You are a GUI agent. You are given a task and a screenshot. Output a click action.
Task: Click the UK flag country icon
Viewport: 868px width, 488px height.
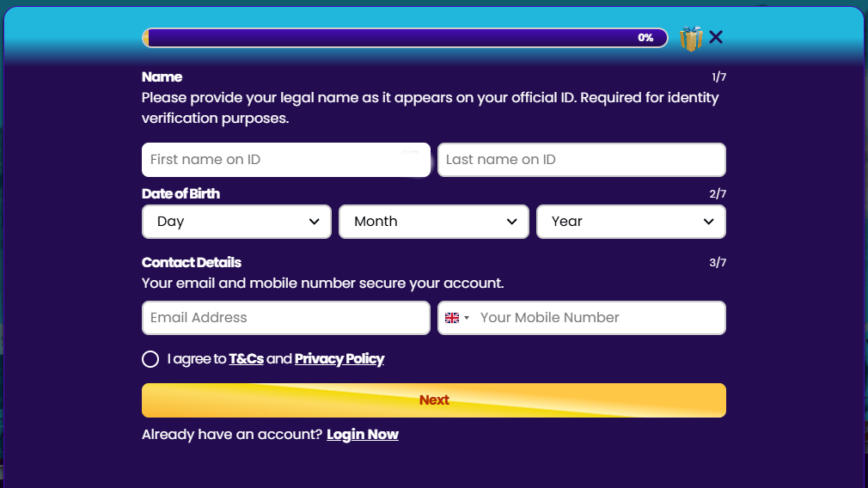coord(452,318)
